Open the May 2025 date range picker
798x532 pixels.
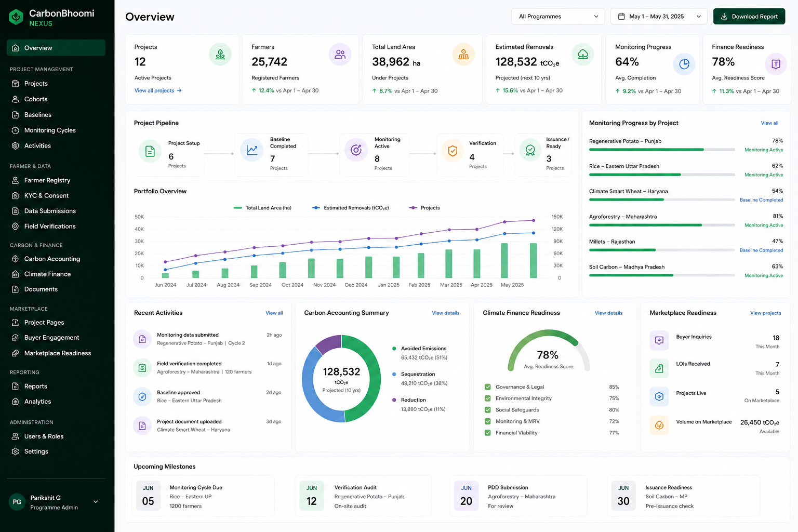pyautogui.click(x=659, y=17)
